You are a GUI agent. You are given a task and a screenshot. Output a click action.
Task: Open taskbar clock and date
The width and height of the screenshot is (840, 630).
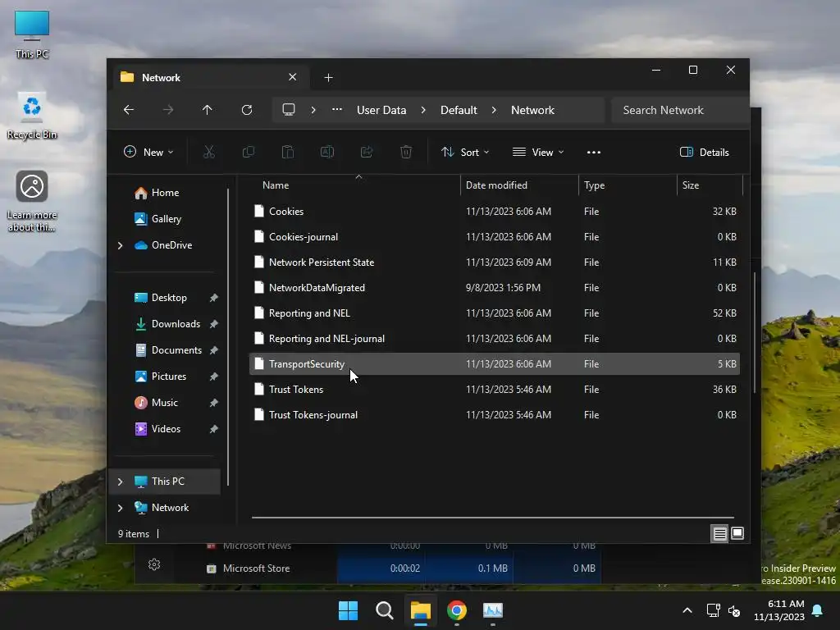pos(779,610)
